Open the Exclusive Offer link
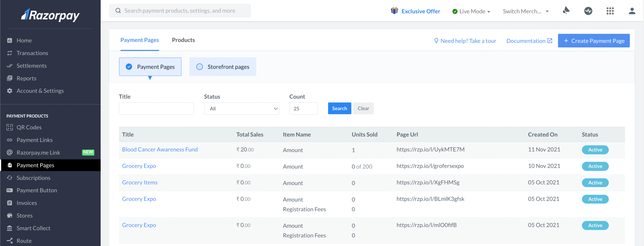The width and height of the screenshot is (644, 246). click(421, 11)
